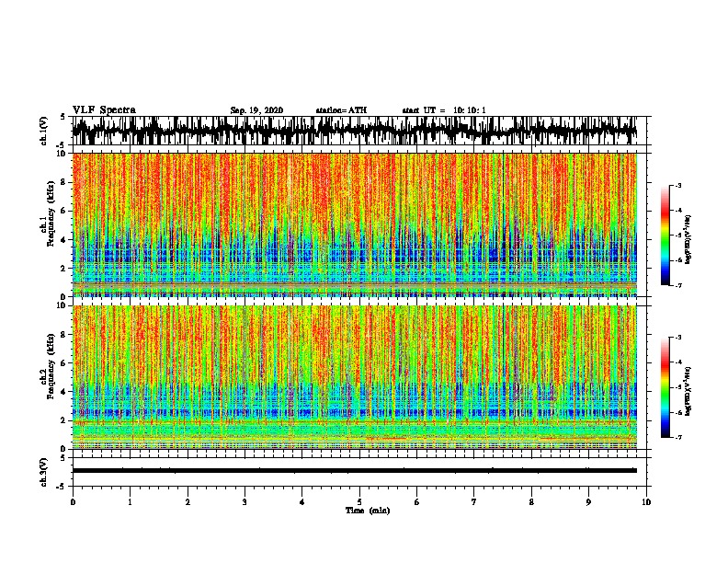
Task: Click the "-7" label on ch.2 color bar
Action: (x=677, y=437)
